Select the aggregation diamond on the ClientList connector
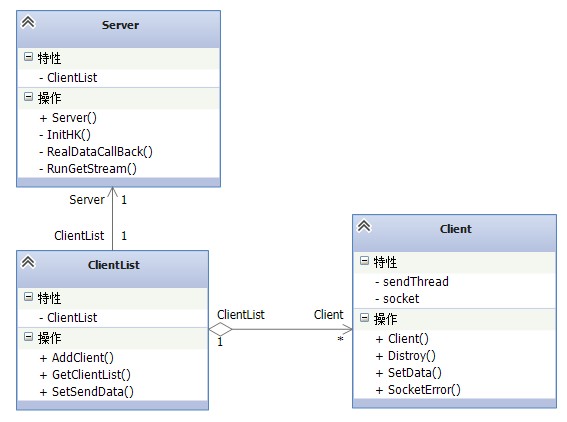Viewport: 567px width, 422px height. [x=220, y=329]
